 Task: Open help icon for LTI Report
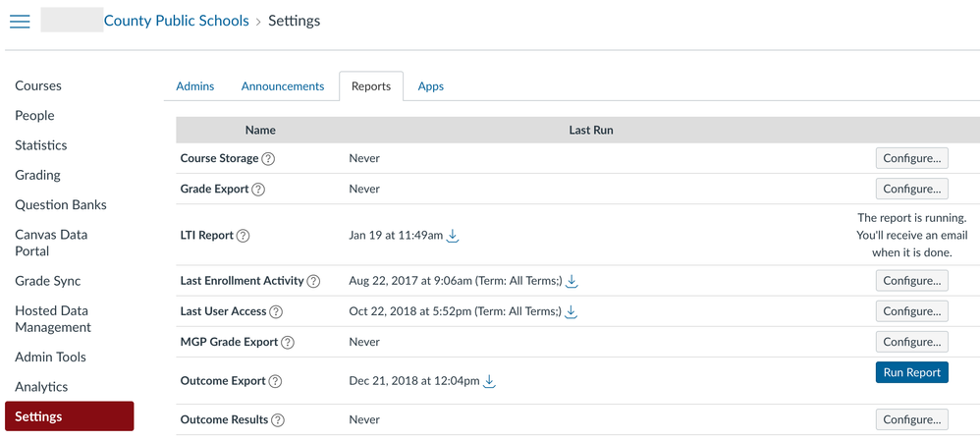tap(244, 236)
